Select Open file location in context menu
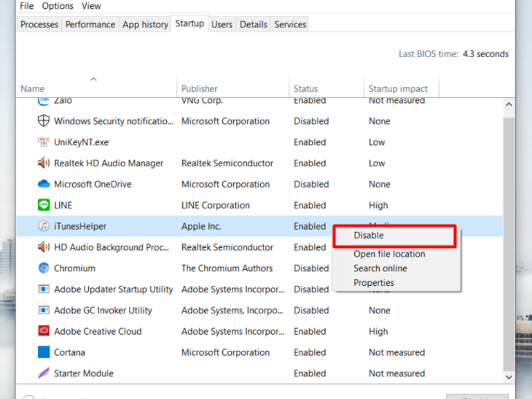This screenshot has height=399, width=532. (x=389, y=254)
